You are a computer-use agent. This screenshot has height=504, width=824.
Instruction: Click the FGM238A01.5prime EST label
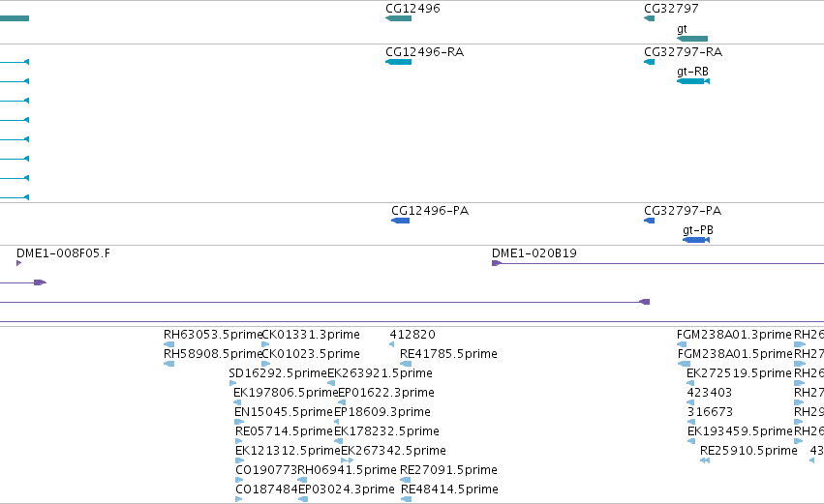click(x=735, y=354)
